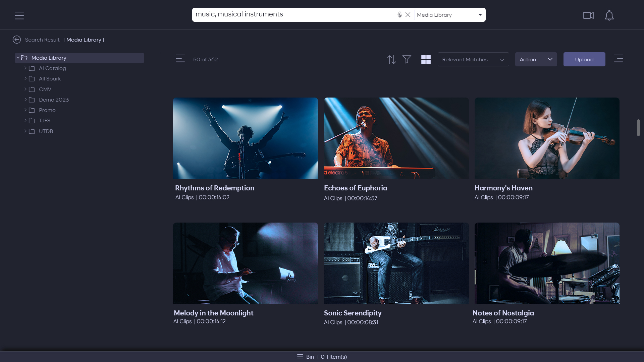Click the Promo folder icon
Viewport: 644px width, 362px height.
point(32,110)
